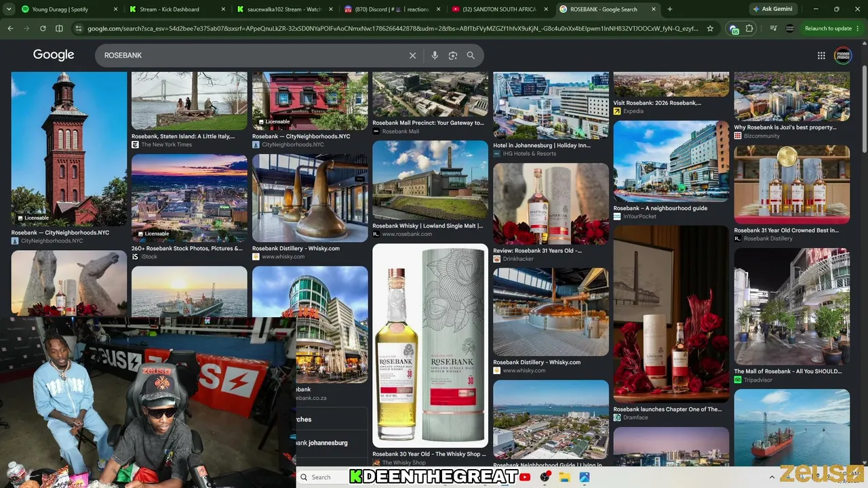Open the Review: Rosebank 31 Years Old image

[x=551, y=203]
